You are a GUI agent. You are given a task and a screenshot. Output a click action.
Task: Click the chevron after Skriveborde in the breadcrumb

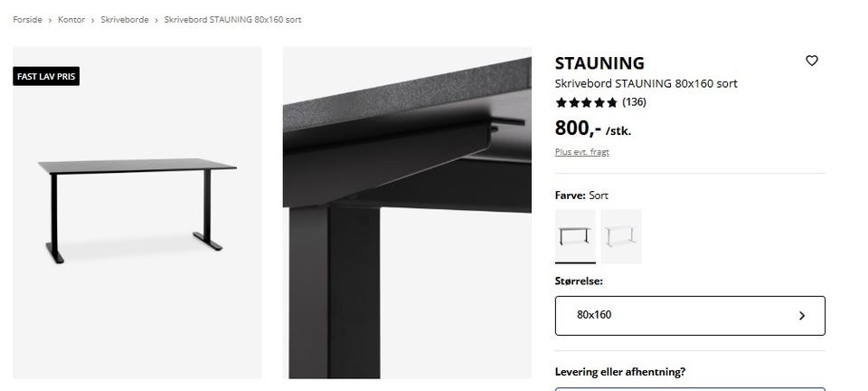pos(156,19)
